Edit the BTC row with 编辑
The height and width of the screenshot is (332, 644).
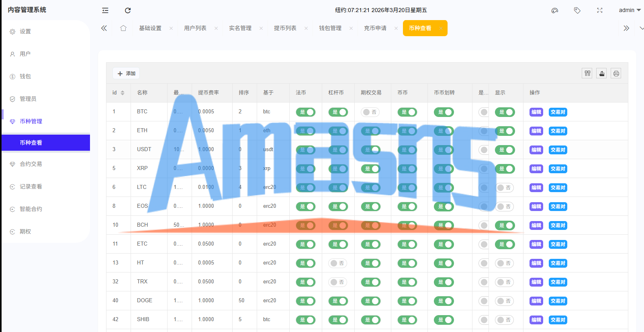536,112
